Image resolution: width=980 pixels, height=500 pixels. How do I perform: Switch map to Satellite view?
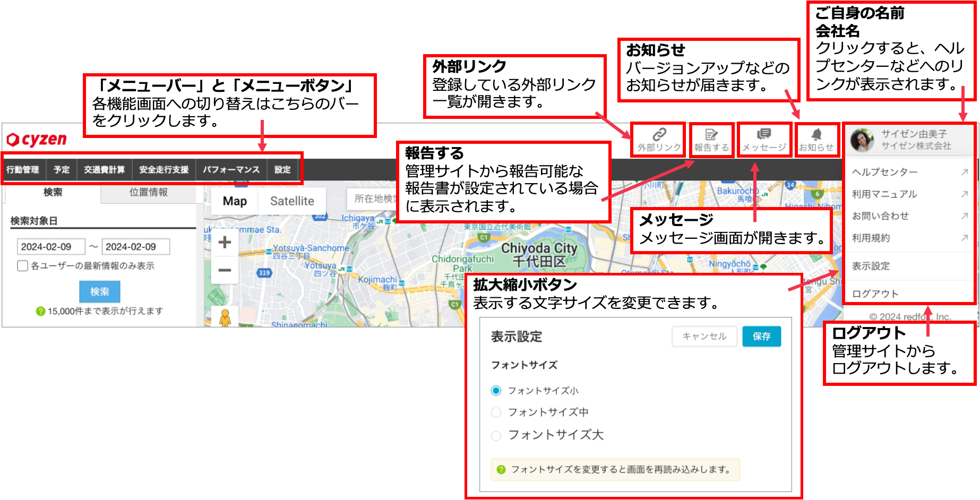tap(292, 201)
